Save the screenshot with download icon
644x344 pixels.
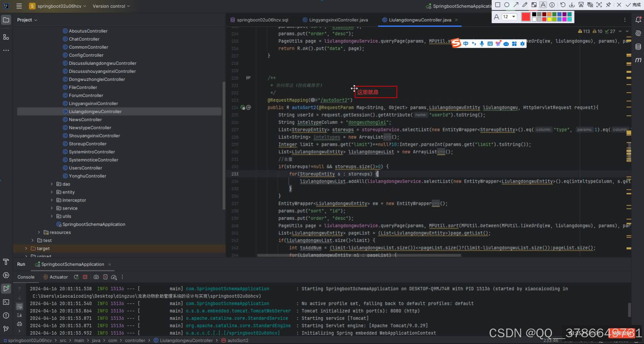(572, 5)
